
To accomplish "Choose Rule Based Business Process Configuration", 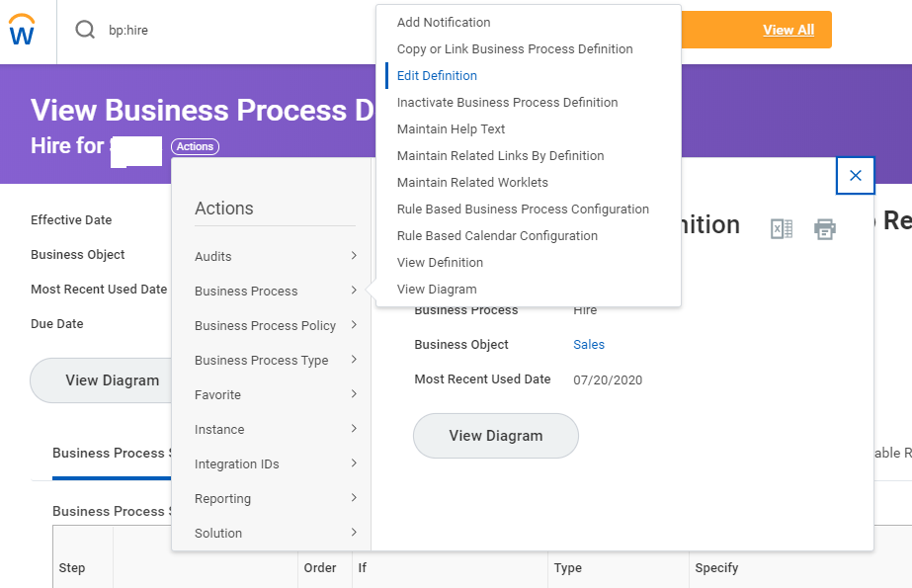I will (523, 210).
